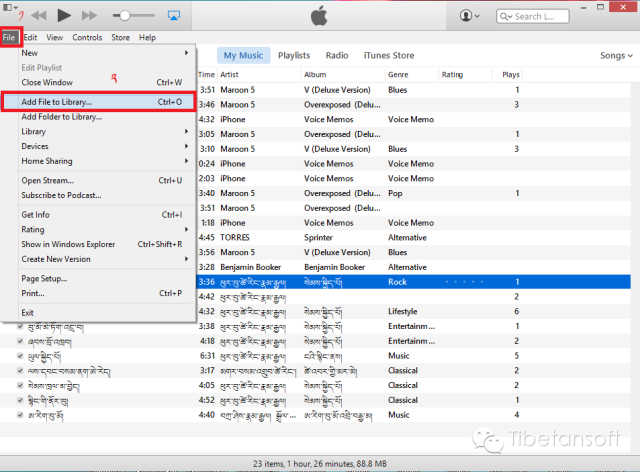Sort by Time column header
Screen dimensions: 640x472
pyautogui.click(x=207, y=75)
